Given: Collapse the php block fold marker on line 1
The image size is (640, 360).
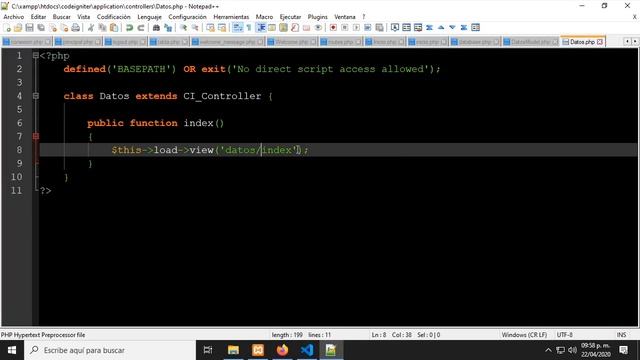Looking at the screenshot, I should [x=36, y=56].
